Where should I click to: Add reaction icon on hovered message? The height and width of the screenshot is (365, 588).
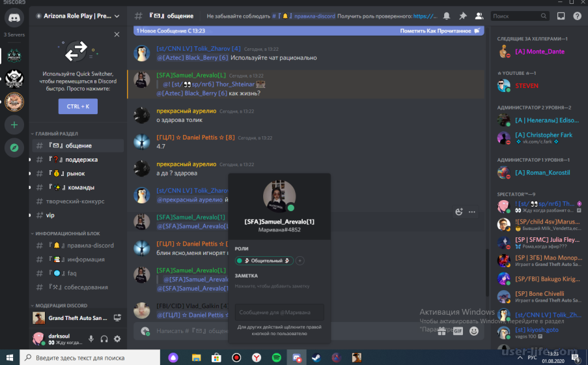(x=458, y=212)
